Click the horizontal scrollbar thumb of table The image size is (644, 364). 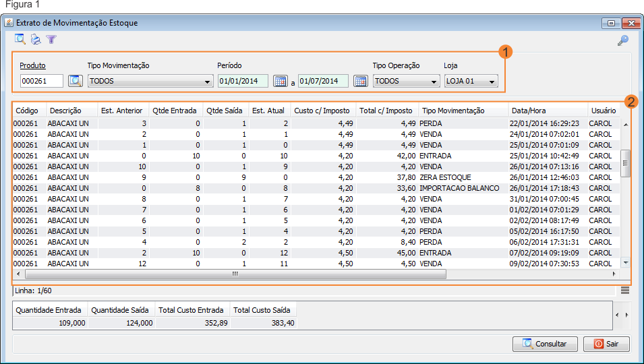tap(235, 274)
